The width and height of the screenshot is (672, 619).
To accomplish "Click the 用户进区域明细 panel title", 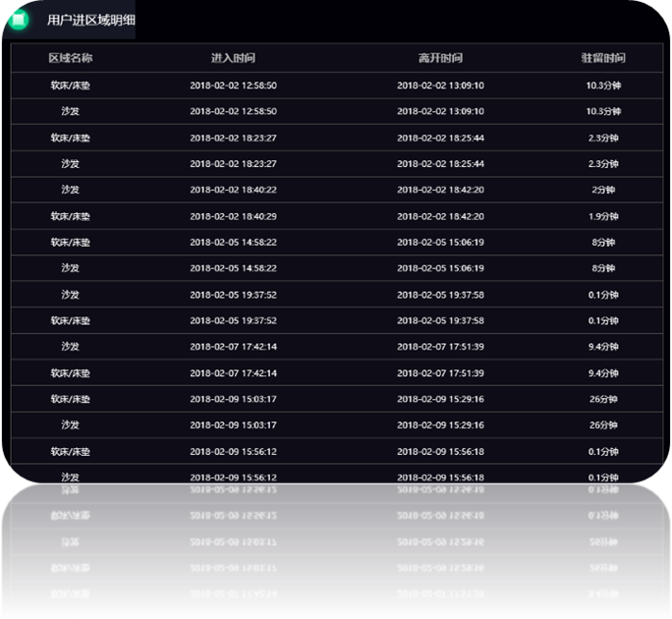I will click(x=91, y=20).
